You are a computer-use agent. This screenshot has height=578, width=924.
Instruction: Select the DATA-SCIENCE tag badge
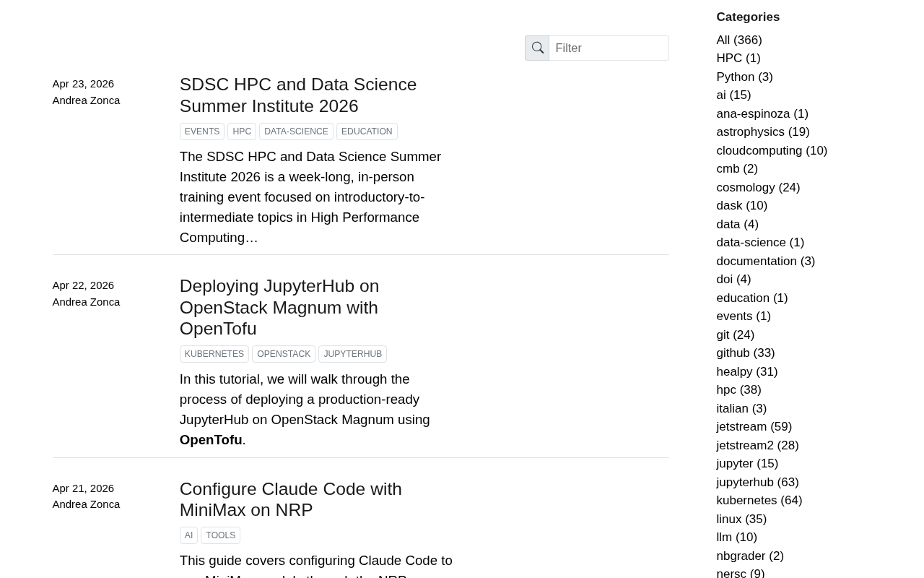click(296, 131)
